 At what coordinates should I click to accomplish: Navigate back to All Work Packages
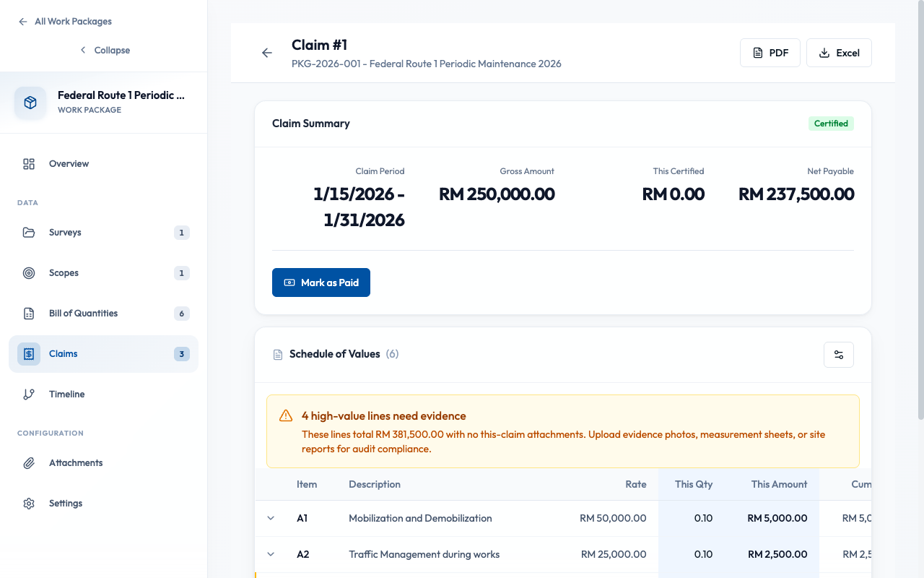click(64, 21)
